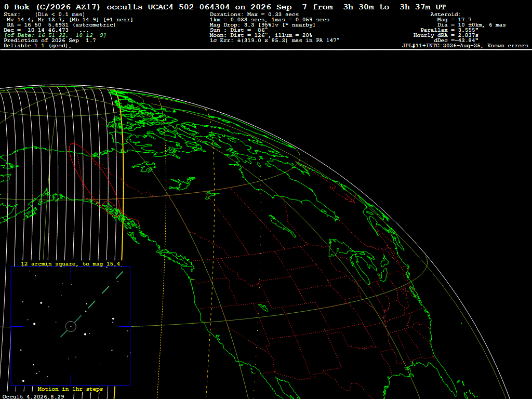The height and width of the screenshot is (399, 532).
Task: Click the 'Moon: Dist = 126°, illum = 20%' line
Action: [x=261, y=35]
